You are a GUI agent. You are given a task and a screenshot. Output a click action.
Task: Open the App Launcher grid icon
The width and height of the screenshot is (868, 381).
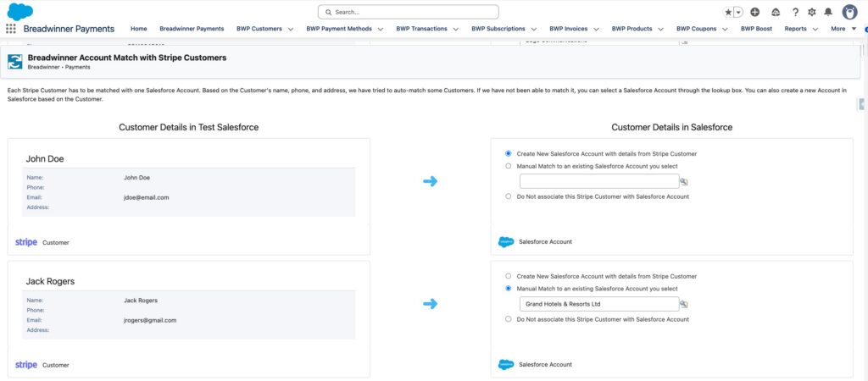click(10, 29)
